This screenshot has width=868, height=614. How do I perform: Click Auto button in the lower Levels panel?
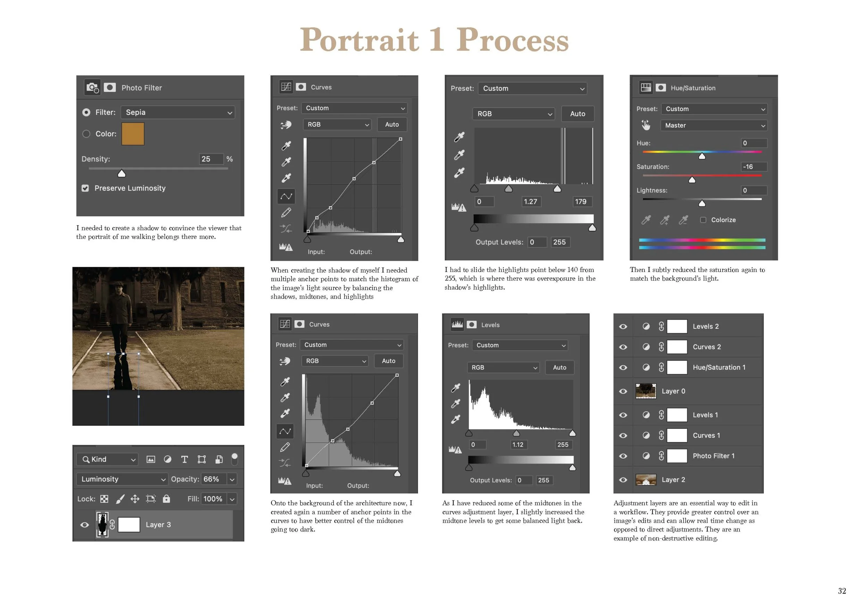pyautogui.click(x=559, y=367)
